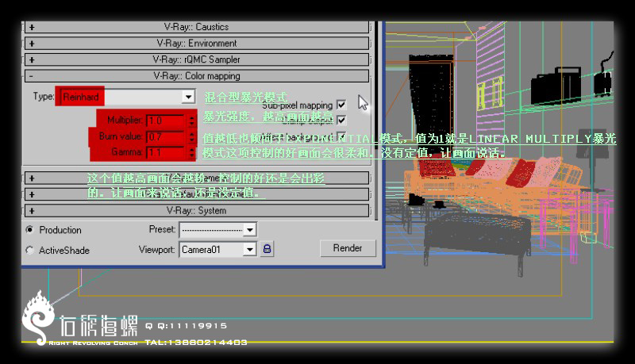This screenshot has width=635, height=364.
Task: Select the ActiveShade radio button
Action: 29,251
